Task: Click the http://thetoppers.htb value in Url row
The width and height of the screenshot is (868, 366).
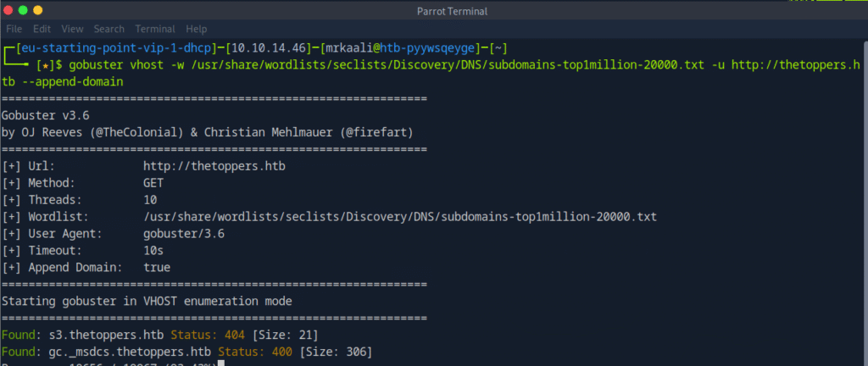Action: click(214, 165)
